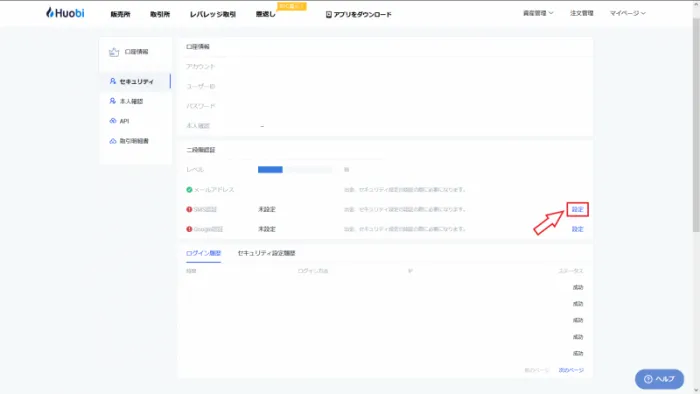Switch to the セキュリティ設定履歴 tab
Viewport: 700px width, 394px height.
pyautogui.click(x=267, y=253)
